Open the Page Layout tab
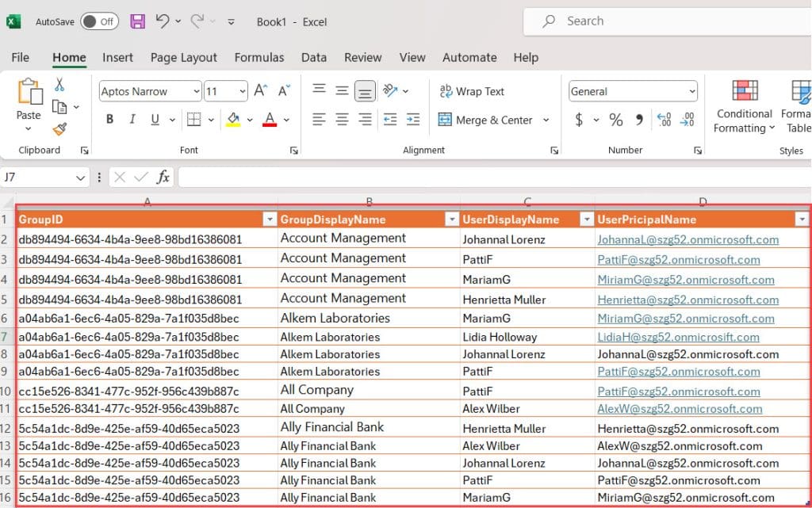Image resolution: width=812 pixels, height=508 pixels. 183,57
